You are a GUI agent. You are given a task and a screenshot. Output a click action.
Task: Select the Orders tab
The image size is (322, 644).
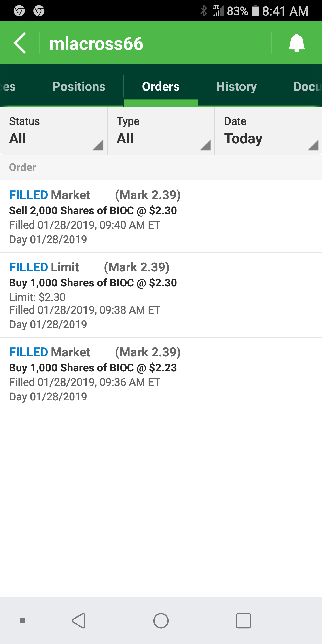tap(161, 87)
